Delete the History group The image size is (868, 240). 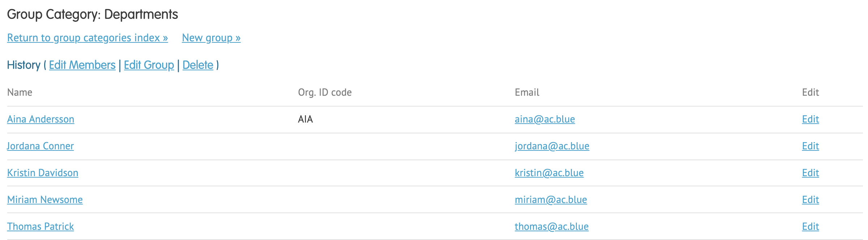198,65
